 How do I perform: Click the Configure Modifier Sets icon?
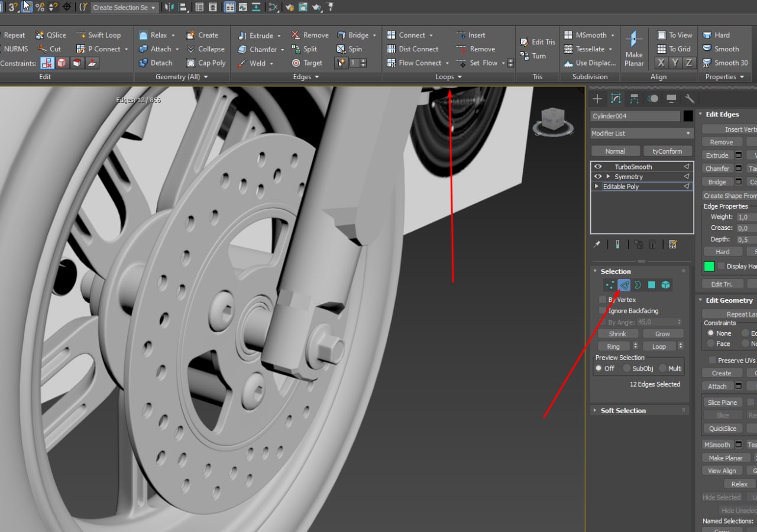(x=672, y=244)
